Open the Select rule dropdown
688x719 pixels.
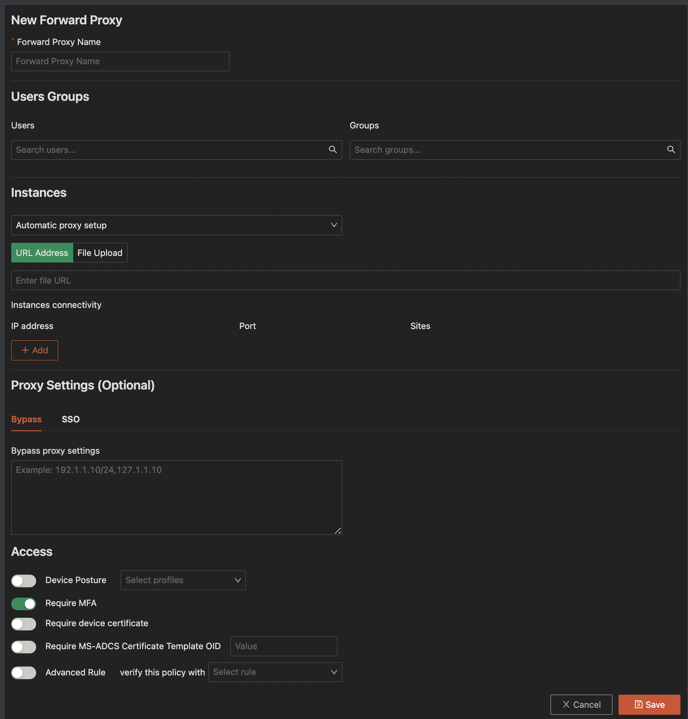275,672
